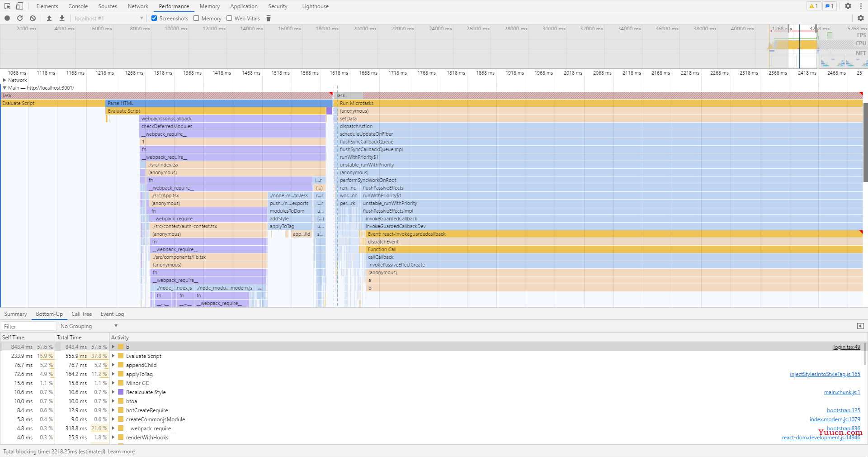Clear the recording with the clear icon
The height and width of the screenshot is (457, 868).
point(33,18)
